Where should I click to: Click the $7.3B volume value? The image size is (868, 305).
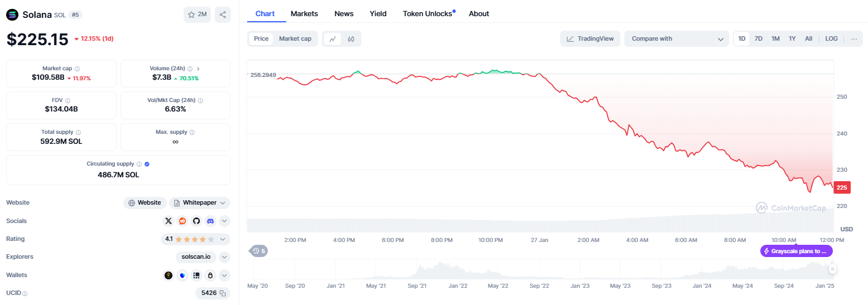pos(161,78)
